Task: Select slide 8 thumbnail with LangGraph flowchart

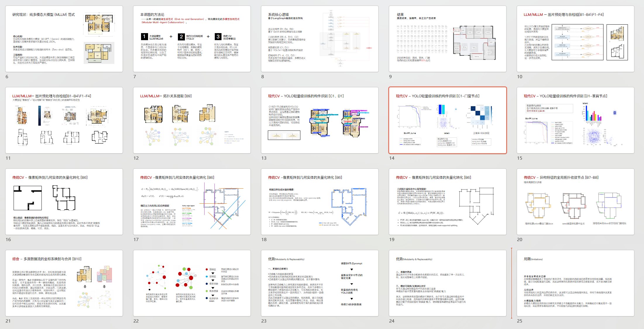Action: [x=320, y=39]
